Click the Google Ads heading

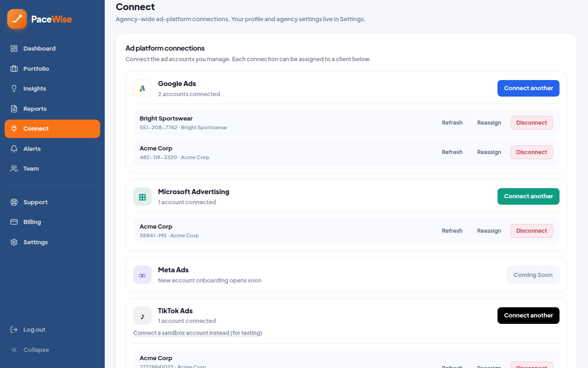(x=177, y=84)
